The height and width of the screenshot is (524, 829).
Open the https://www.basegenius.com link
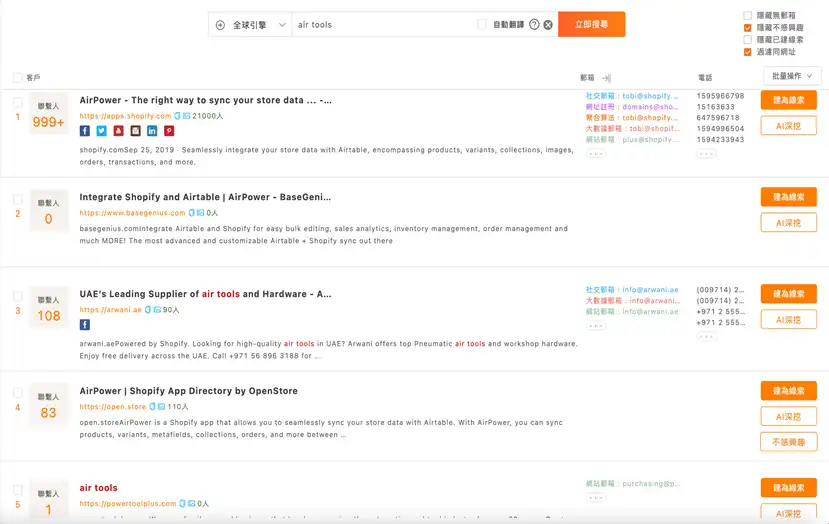(133, 213)
